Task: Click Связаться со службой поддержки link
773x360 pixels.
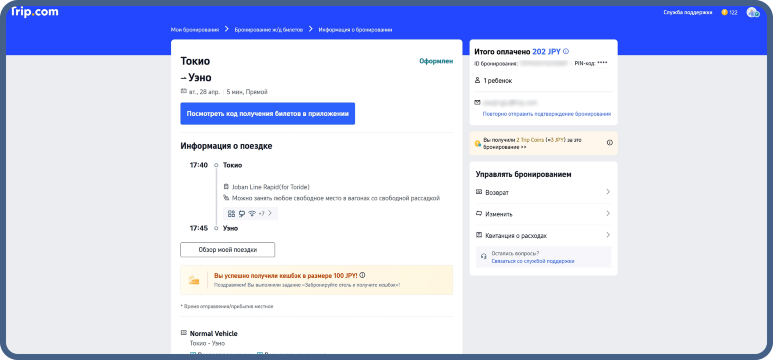Action: tap(532, 261)
